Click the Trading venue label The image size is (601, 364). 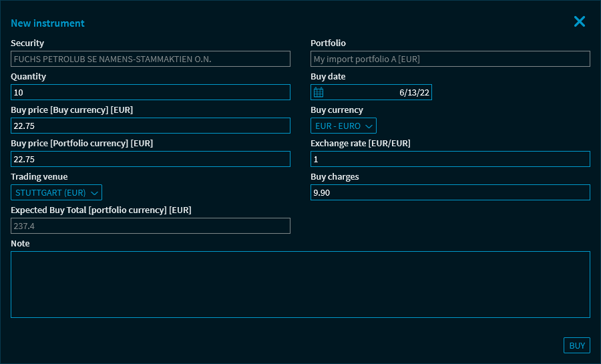(x=39, y=177)
